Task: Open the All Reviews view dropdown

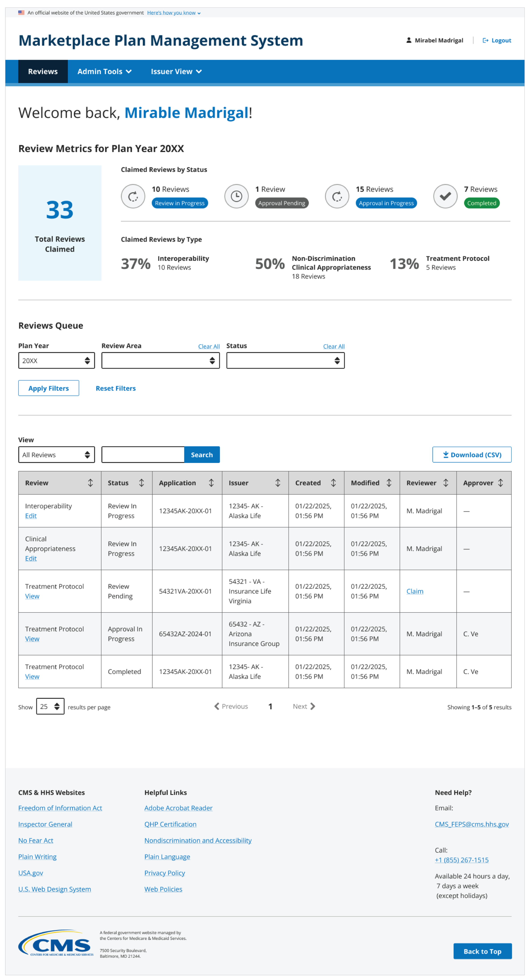Action: pos(56,455)
